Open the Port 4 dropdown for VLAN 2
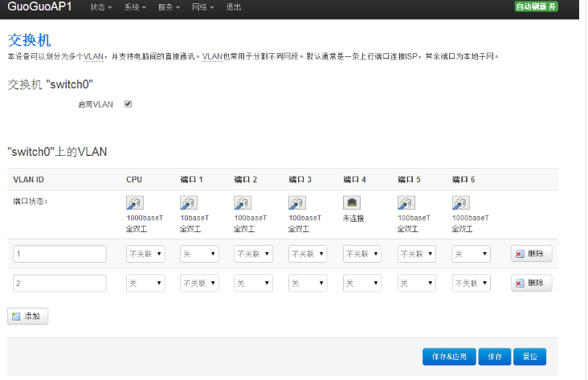588x380 pixels. [x=362, y=284]
